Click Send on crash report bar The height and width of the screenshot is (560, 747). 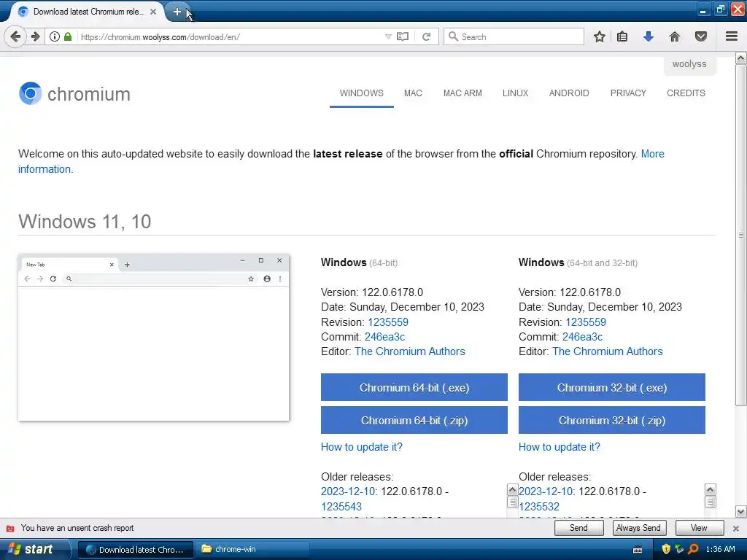click(x=578, y=528)
